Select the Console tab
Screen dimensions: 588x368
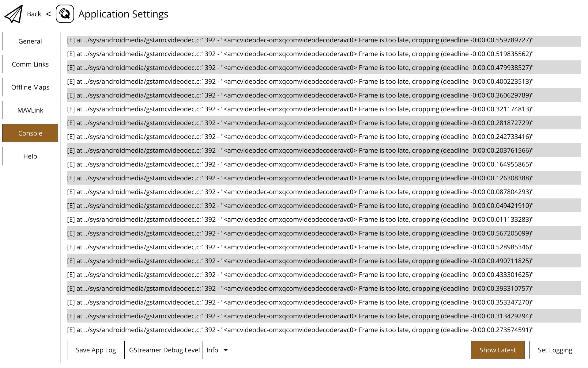pos(30,133)
